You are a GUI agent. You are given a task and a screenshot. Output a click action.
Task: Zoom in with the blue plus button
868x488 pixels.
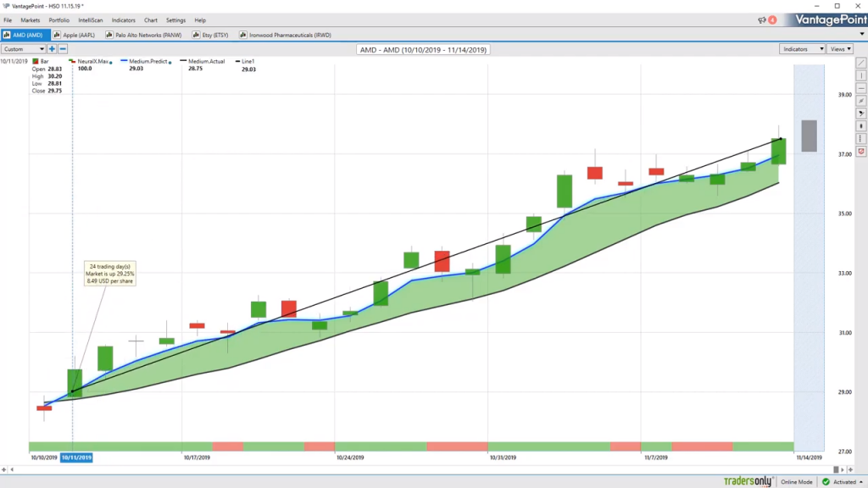click(52, 49)
